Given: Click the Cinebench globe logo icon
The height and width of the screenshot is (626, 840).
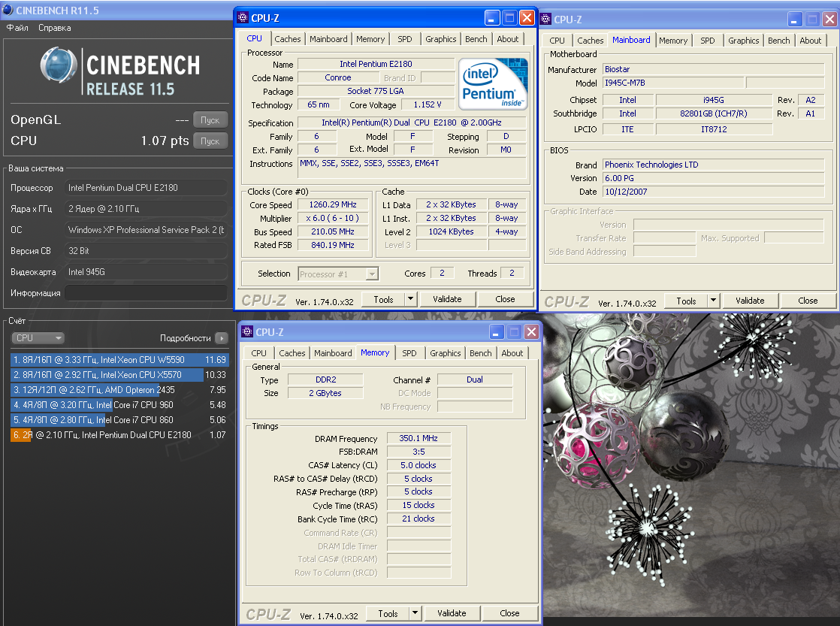Looking at the screenshot, I should point(59,65).
